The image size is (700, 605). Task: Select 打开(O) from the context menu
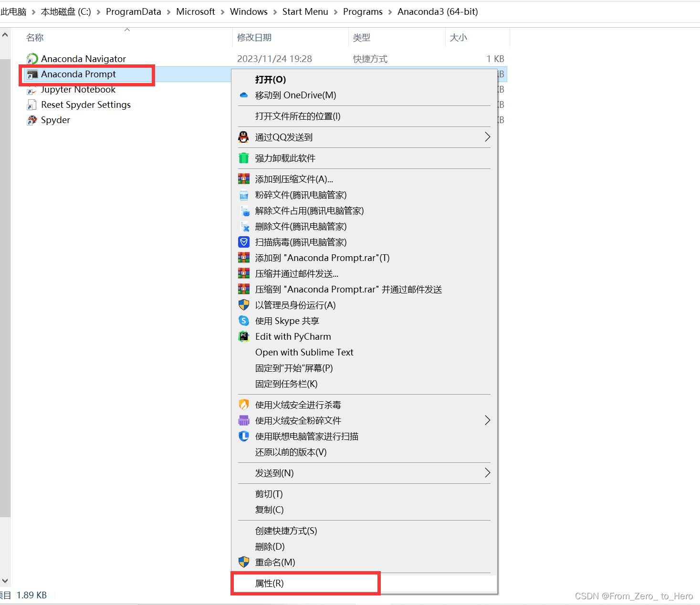[x=271, y=80]
